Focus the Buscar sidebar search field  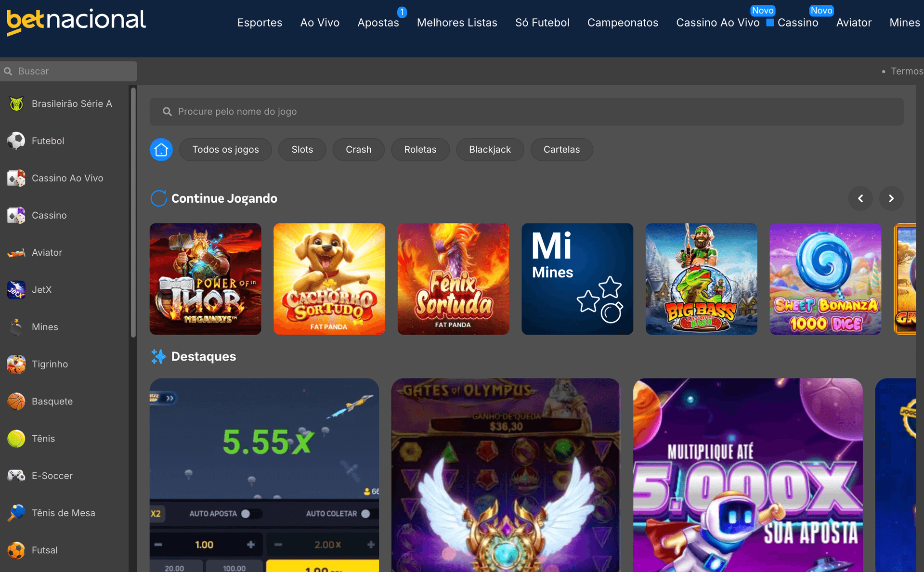(68, 71)
